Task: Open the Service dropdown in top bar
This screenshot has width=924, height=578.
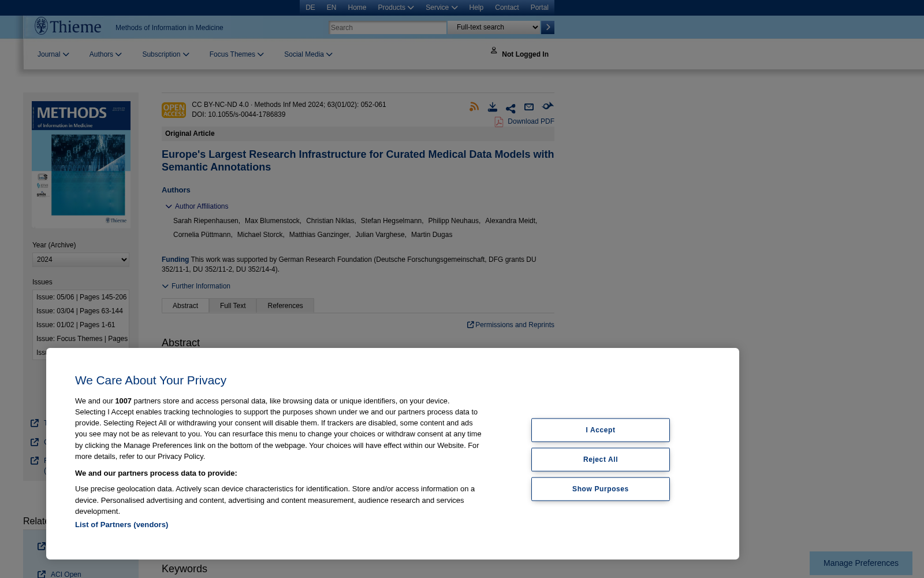Action: point(442,8)
